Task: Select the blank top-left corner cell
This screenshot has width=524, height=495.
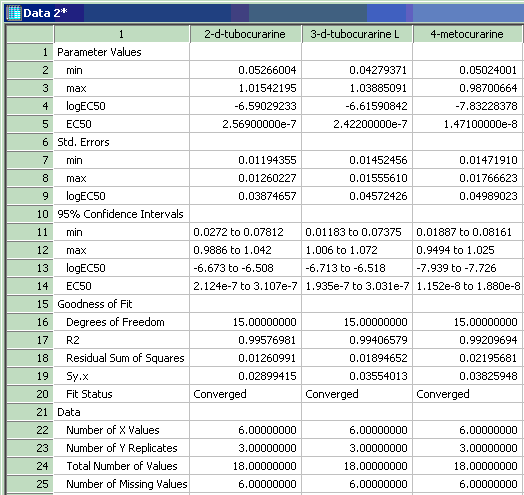Action: 30,34
